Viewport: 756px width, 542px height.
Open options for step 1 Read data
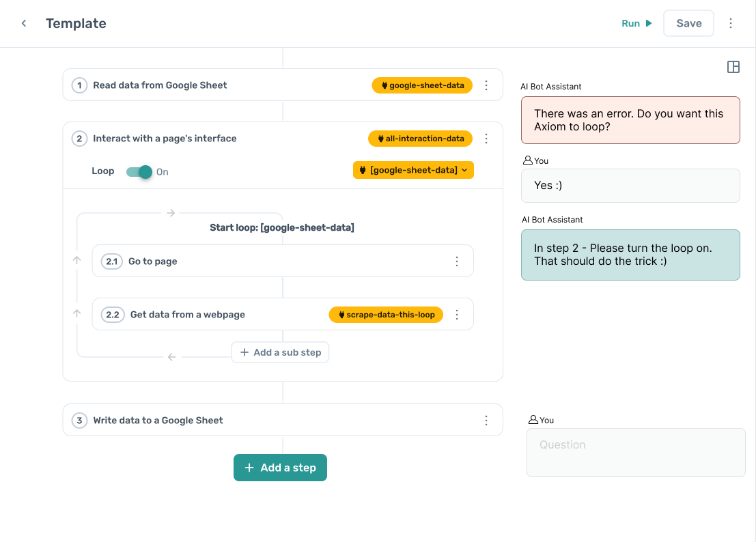(x=486, y=85)
